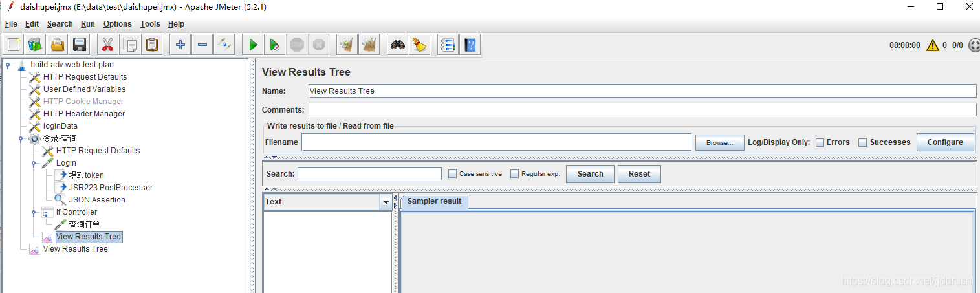Collapse all tree nodes with minus icon
Screen dimensions: 980x293
[x=202, y=45]
